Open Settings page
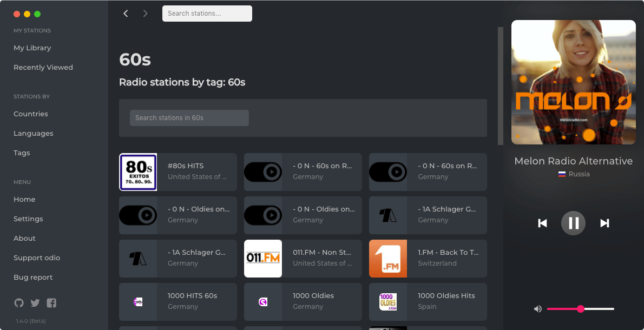The width and height of the screenshot is (644, 330). [28, 219]
